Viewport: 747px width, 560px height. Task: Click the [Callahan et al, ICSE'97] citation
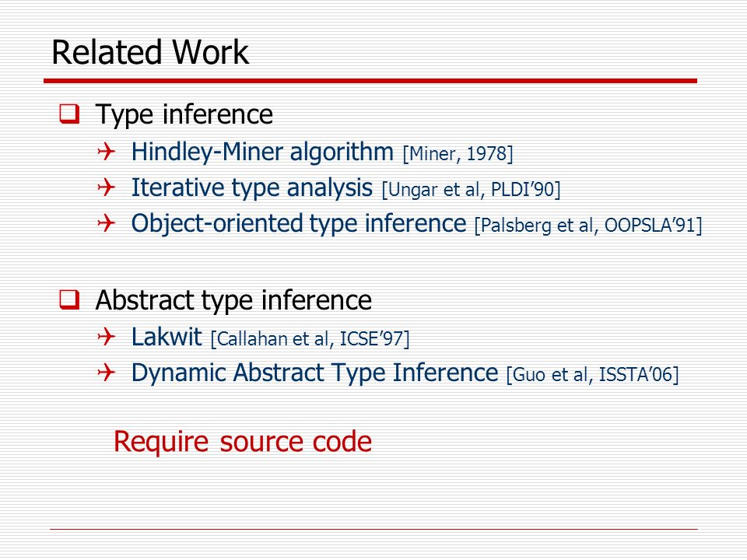[310, 339]
